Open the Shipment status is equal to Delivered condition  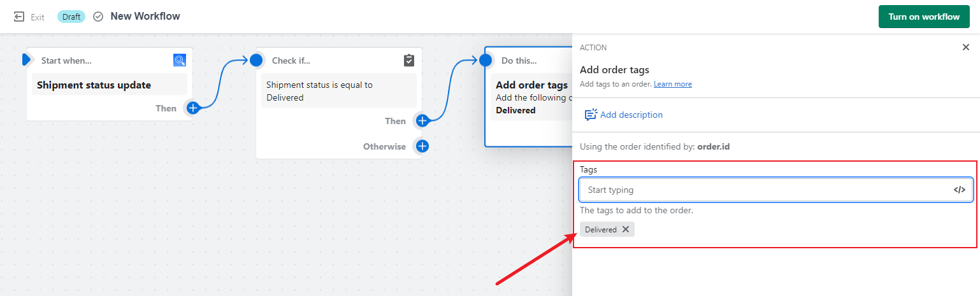(x=339, y=91)
